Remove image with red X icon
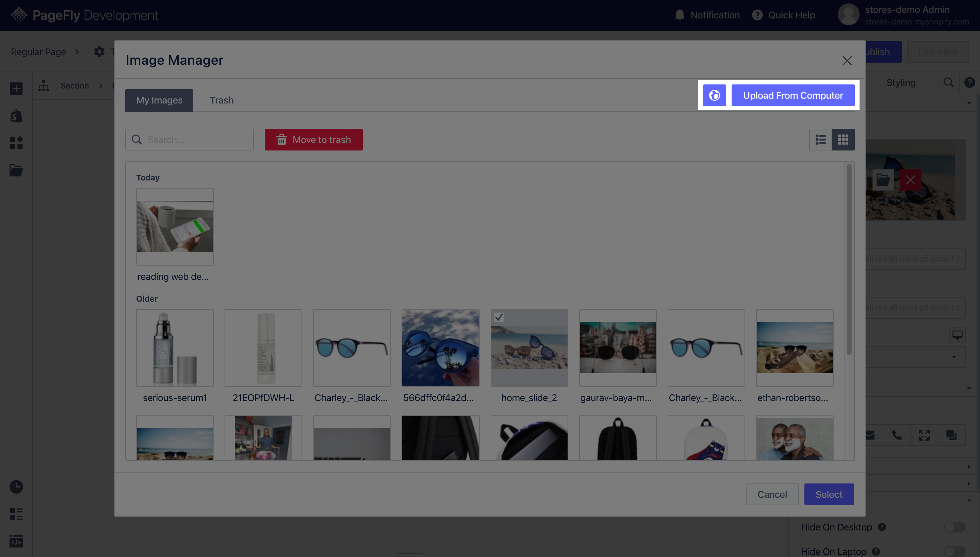This screenshot has width=980, height=557. coord(910,179)
